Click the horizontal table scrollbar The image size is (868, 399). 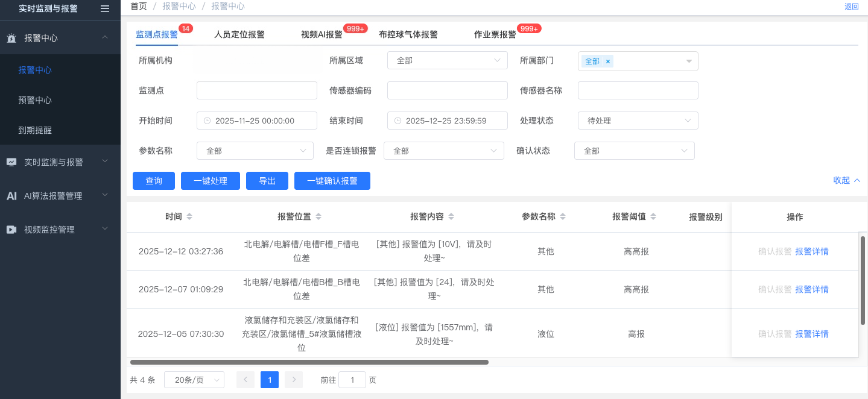pyautogui.click(x=309, y=362)
